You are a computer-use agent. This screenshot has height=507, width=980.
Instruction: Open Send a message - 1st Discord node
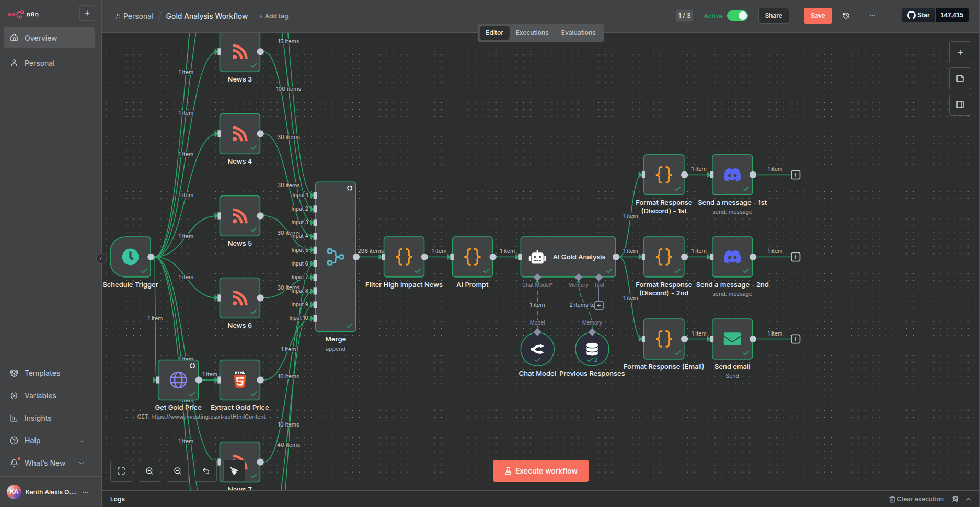coord(732,175)
